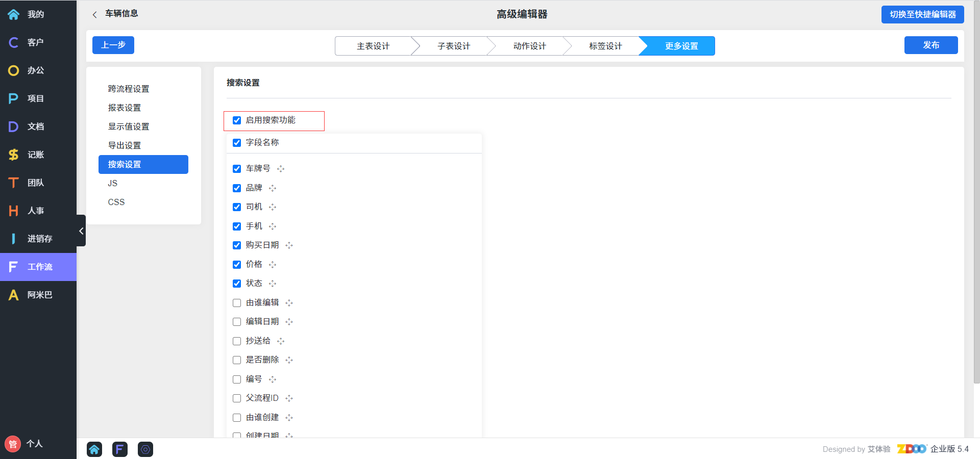Click the circular target icon in bottom bar
This screenshot has height=459, width=980.
[145, 449]
